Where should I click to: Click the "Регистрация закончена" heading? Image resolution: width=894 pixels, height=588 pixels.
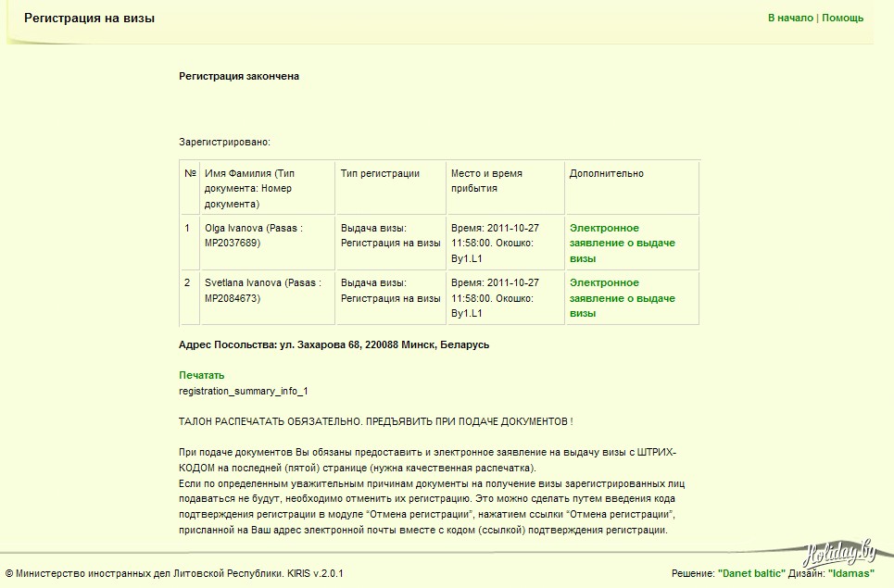239,76
